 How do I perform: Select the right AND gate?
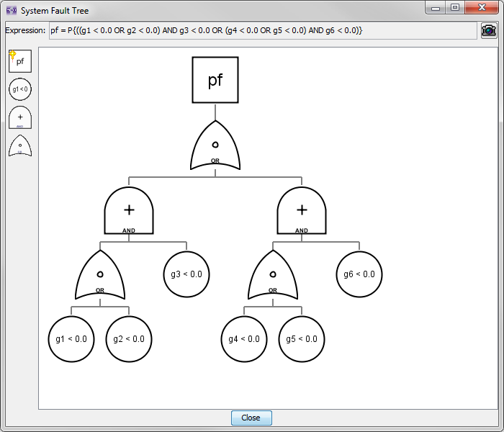pyautogui.click(x=302, y=211)
